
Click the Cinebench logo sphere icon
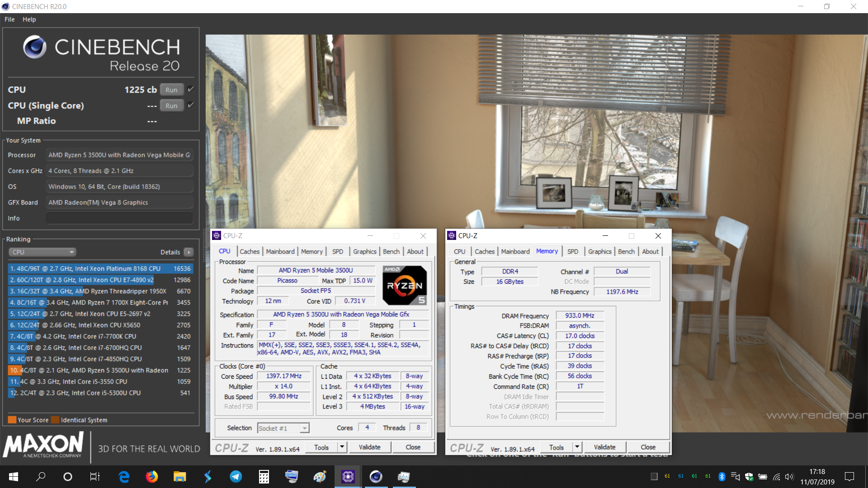pyautogui.click(x=35, y=47)
